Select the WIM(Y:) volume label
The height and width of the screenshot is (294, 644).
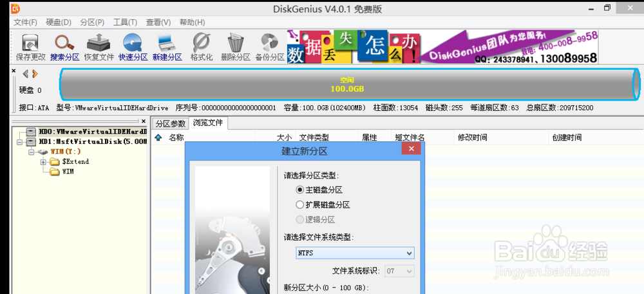pos(66,152)
